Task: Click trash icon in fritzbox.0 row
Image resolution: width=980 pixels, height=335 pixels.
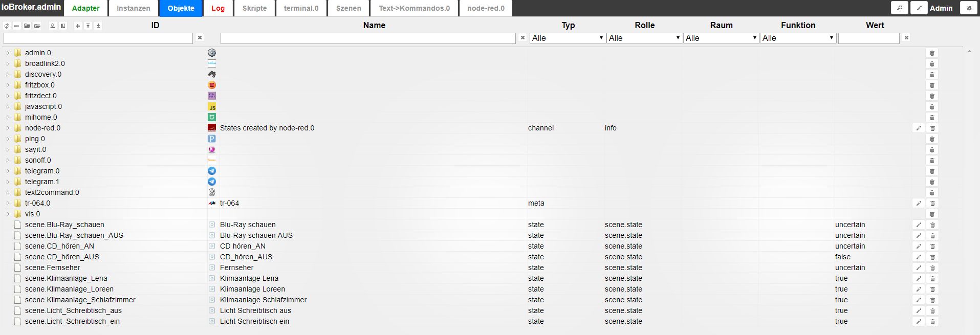Action: tap(932, 85)
